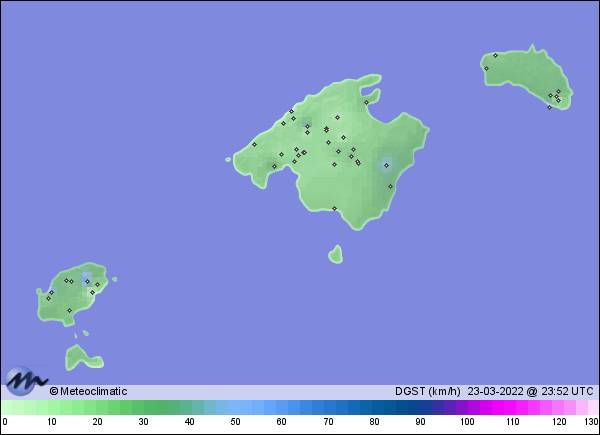Click the ©Meteoclimatic copyright text

coord(88,391)
